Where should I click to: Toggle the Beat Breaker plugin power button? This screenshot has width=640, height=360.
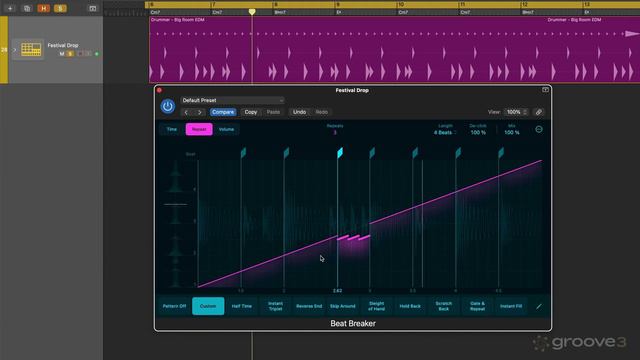coord(167,106)
